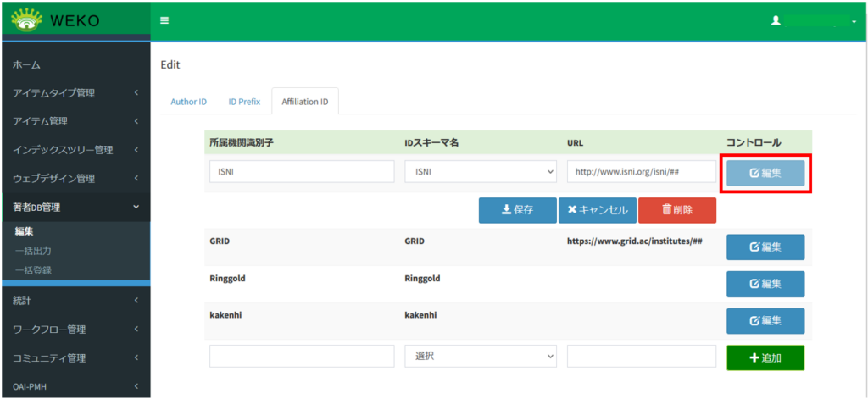Open the 選択 schema dropdown in the new row

tap(480, 357)
